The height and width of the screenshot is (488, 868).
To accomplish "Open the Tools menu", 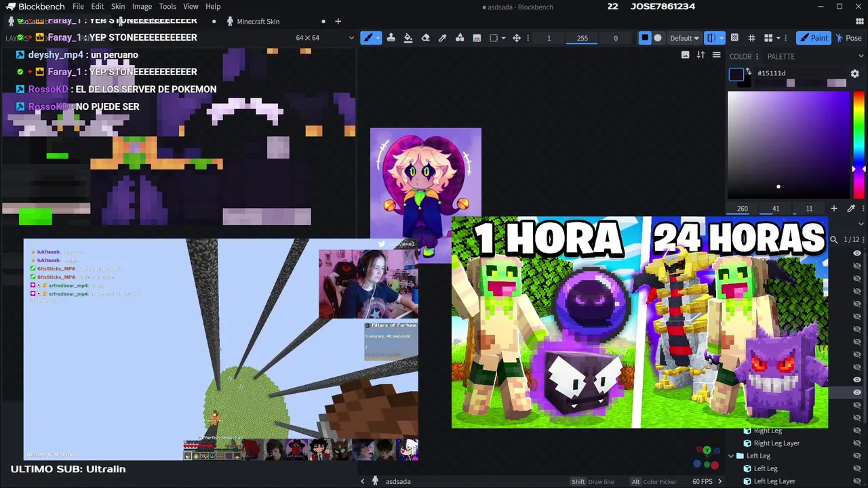I will point(167,7).
